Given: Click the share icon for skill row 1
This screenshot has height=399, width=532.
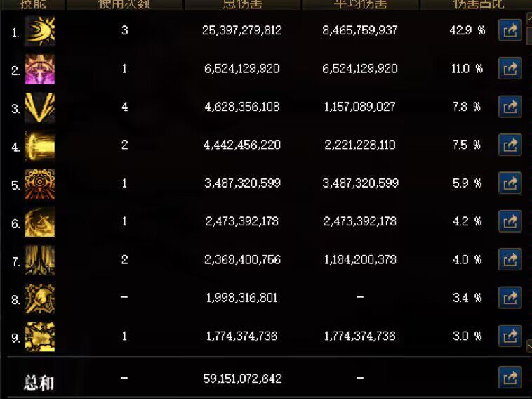Looking at the screenshot, I should [510, 31].
